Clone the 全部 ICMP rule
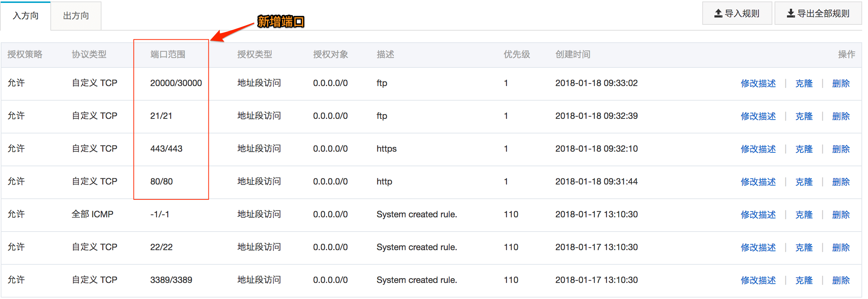 804,214
